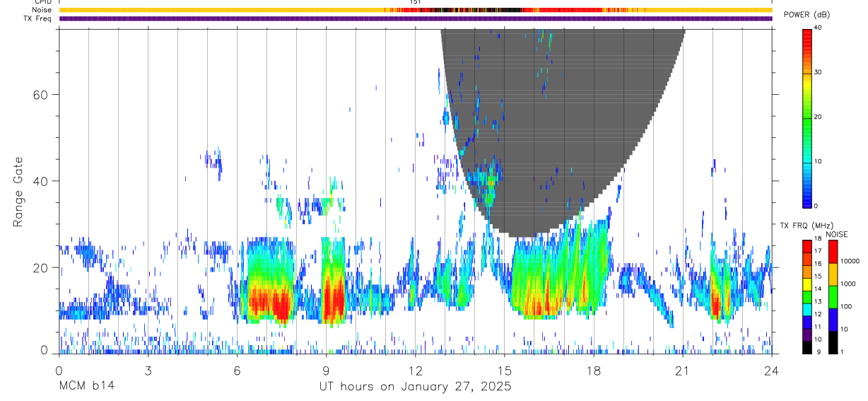Click the 'MCM b14' radar beam label
The width and height of the screenshot is (868, 401).
86,387
